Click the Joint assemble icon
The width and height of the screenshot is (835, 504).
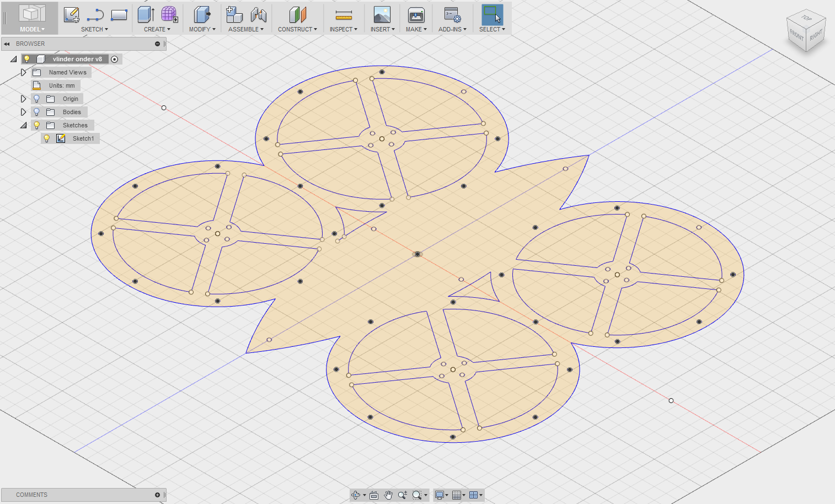tap(258, 15)
